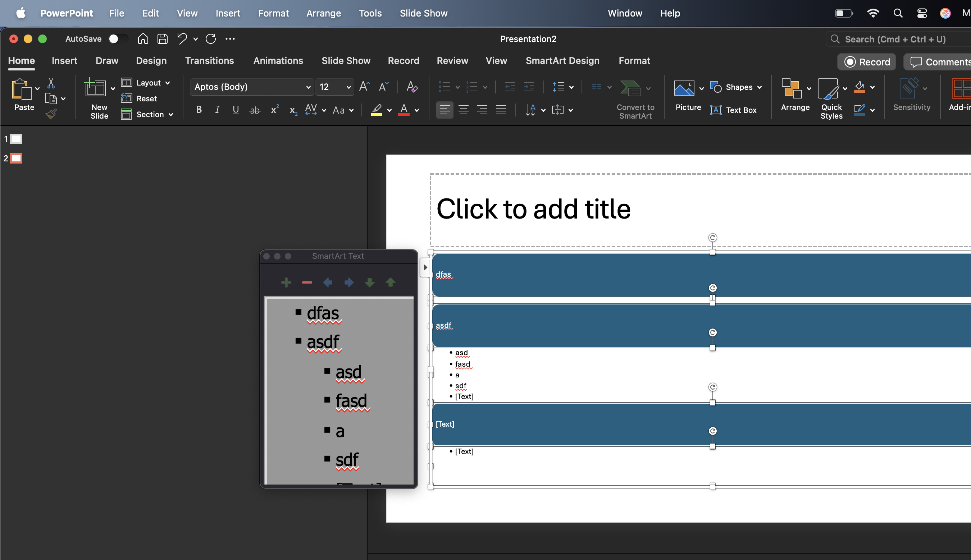
Task: Apply the shape fill color
Action: (860, 87)
